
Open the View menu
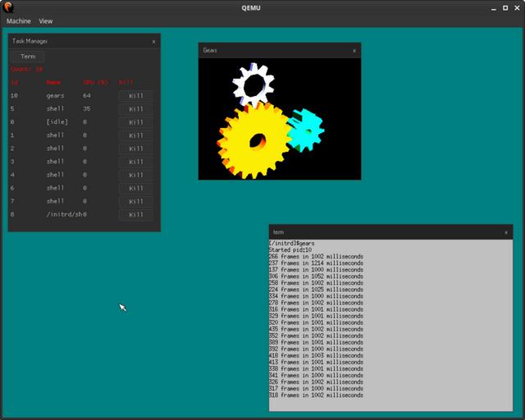coord(46,21)
